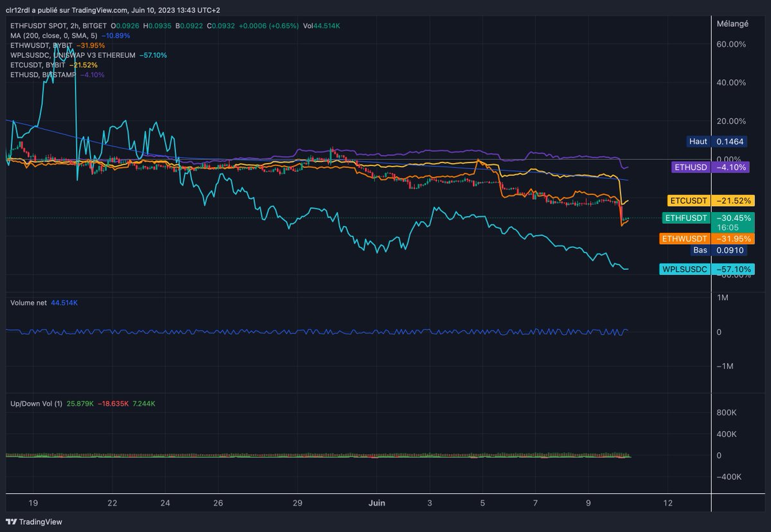
Task: Click the yellow ETCUSDT symbol label
Action: point(689,200)
